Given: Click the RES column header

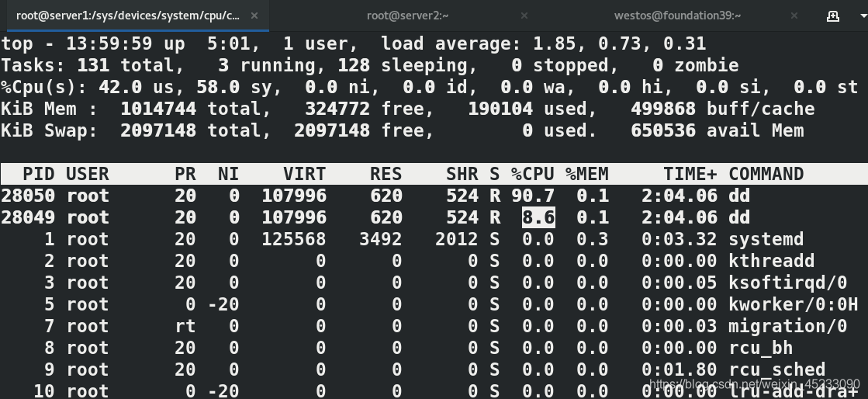Looking at the screenshot, I should coord(386,174).
